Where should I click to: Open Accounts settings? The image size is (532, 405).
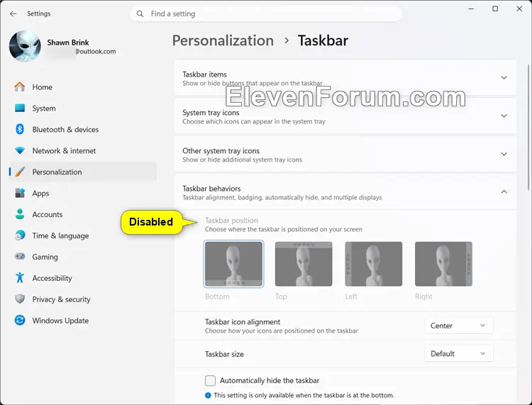click(83, 214)
